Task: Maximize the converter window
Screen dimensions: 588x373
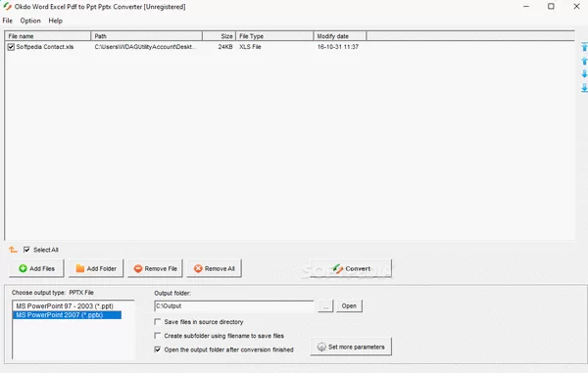Action: (551, 7)
